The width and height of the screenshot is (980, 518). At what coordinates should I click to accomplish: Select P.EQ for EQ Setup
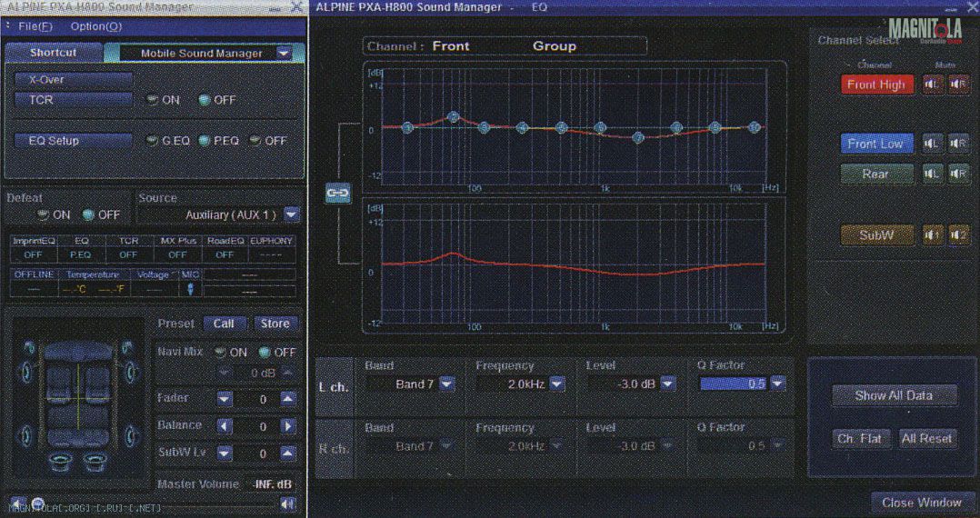coord(204,141)
